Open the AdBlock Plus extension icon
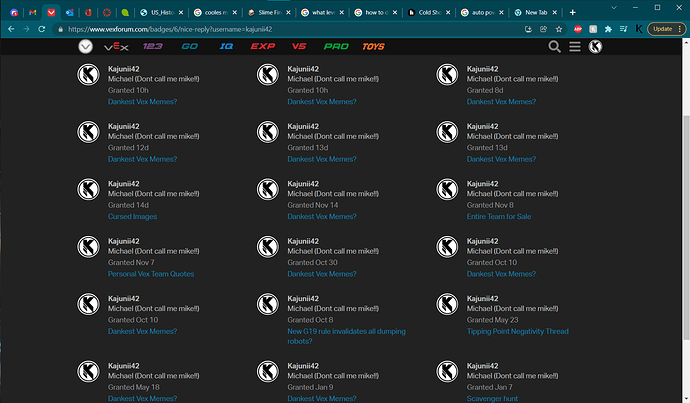Screen dimensions: 690x403 (578, 29)
